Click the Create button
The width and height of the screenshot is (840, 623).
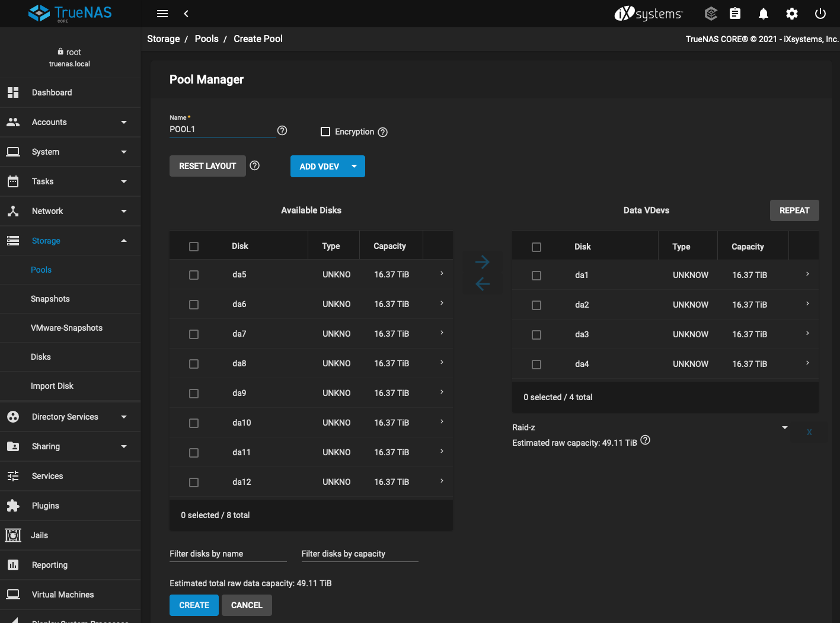point(194,605)
